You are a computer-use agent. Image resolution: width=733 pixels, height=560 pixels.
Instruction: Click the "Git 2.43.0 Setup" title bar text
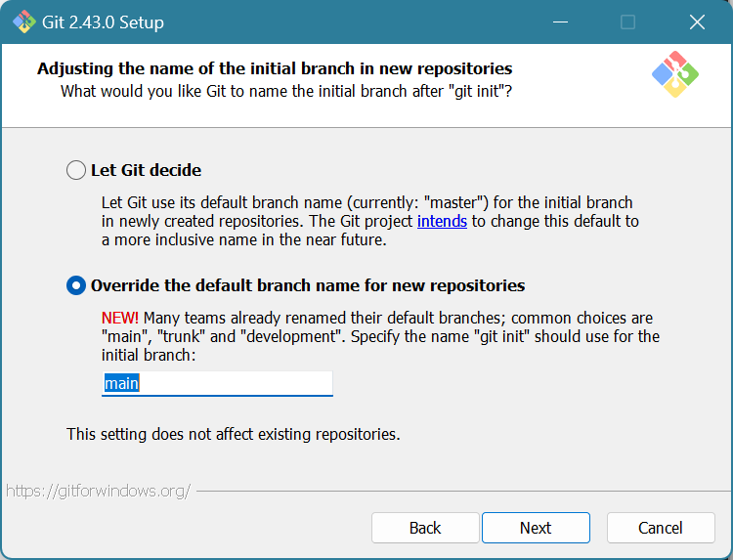[104, 22]
